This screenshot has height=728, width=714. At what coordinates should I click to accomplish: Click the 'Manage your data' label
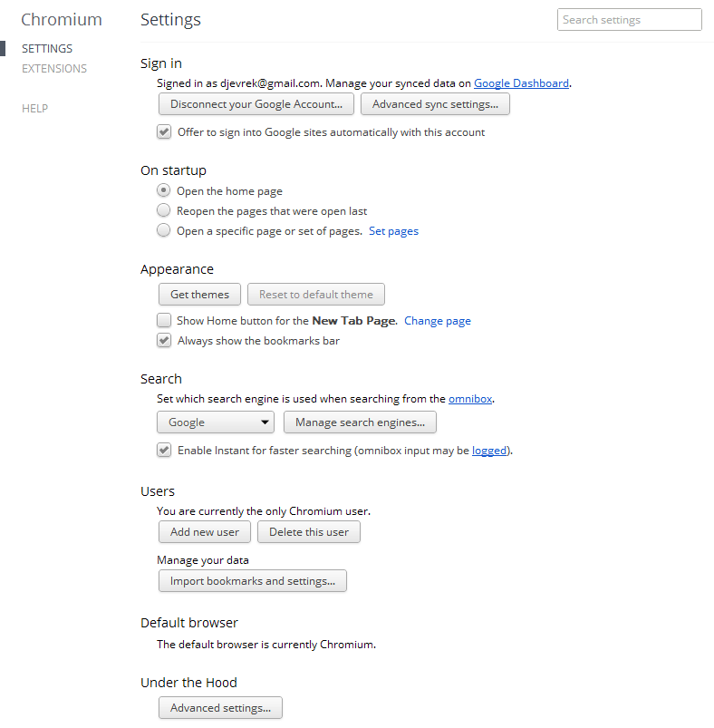click(203, 560)
